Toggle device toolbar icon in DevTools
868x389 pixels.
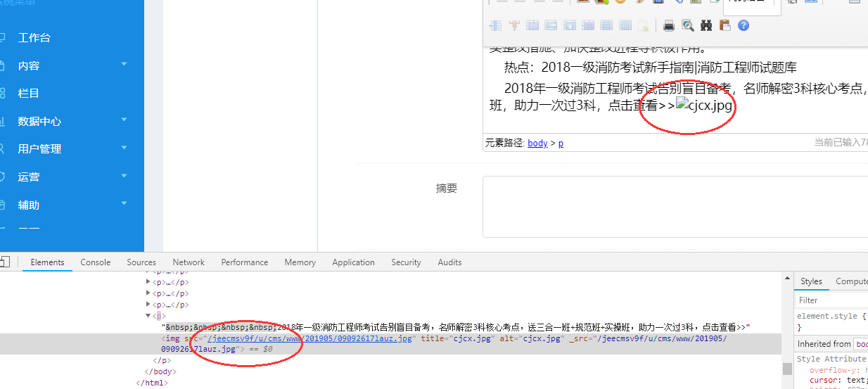click(x=4, y=262)
